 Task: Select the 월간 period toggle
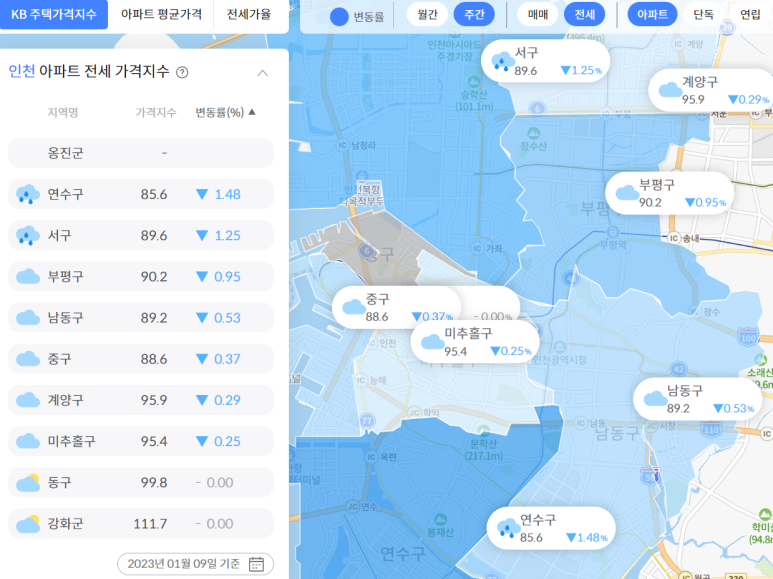coord(427,14)
